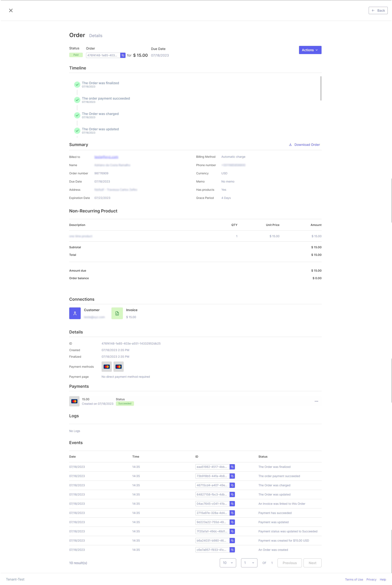This screenshot has height=585, width=392.
Task: Copy event ID c6e7a957-f933-41c...
Action: 232,550
